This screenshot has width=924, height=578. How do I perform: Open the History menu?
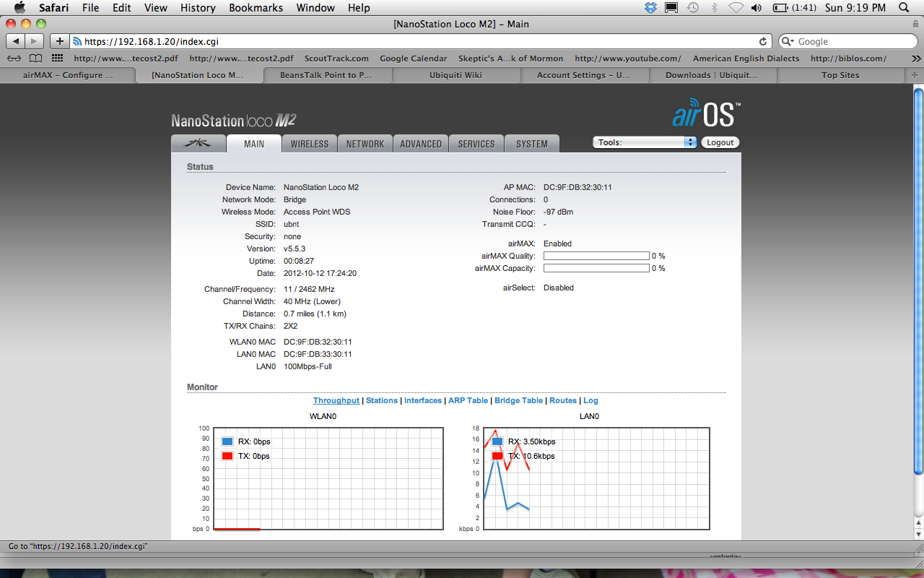tap(198, 8)
